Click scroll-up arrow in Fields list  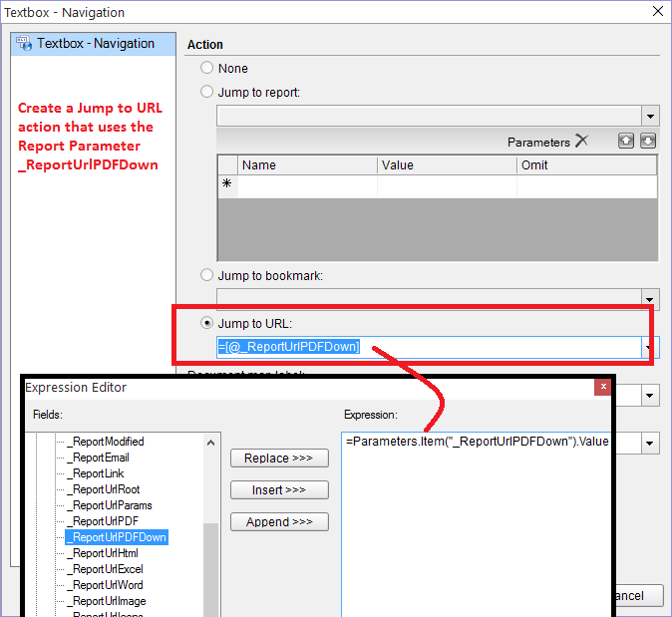(210, 443)
